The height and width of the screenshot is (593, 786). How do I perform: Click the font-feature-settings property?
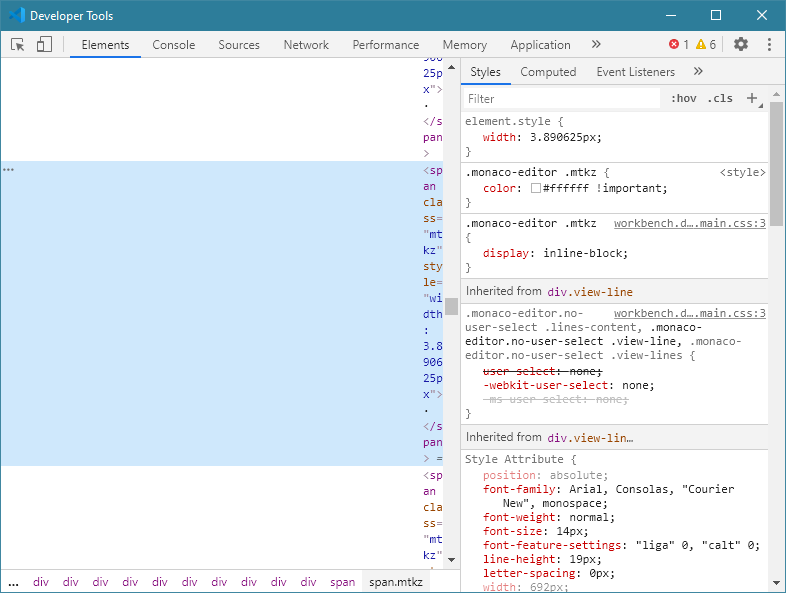point(552,545)
